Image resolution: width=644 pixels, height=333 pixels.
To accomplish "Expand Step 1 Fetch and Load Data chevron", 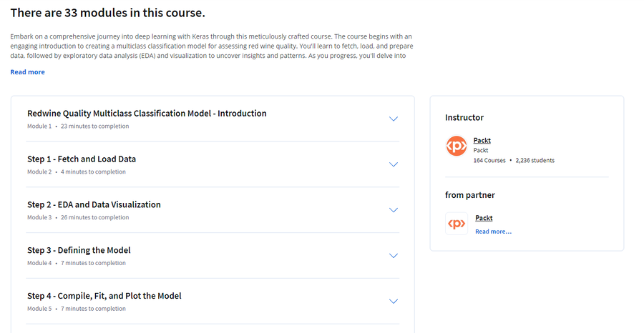I will coord(394,164).
